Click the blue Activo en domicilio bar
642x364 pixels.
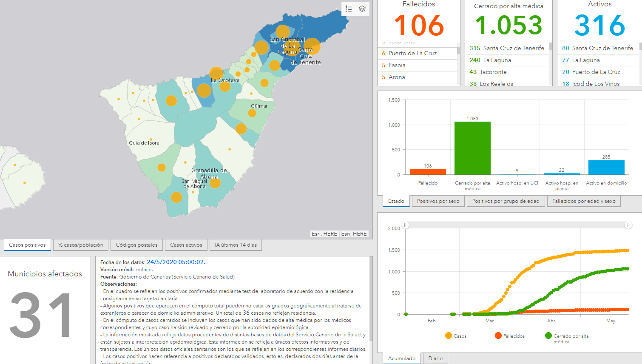[606, 168]
